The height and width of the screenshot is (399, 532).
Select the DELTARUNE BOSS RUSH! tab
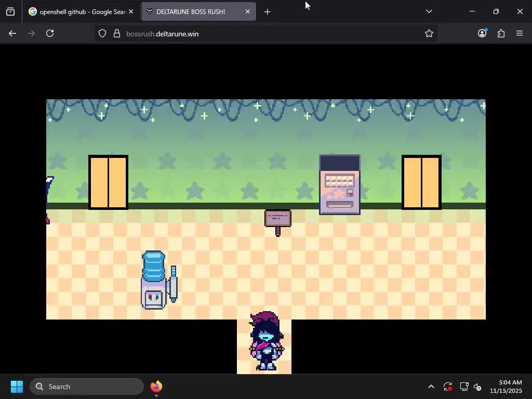198,11
